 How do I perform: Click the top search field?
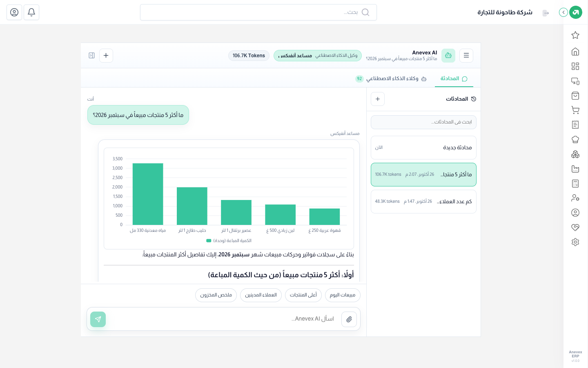(x=258, y=12)
